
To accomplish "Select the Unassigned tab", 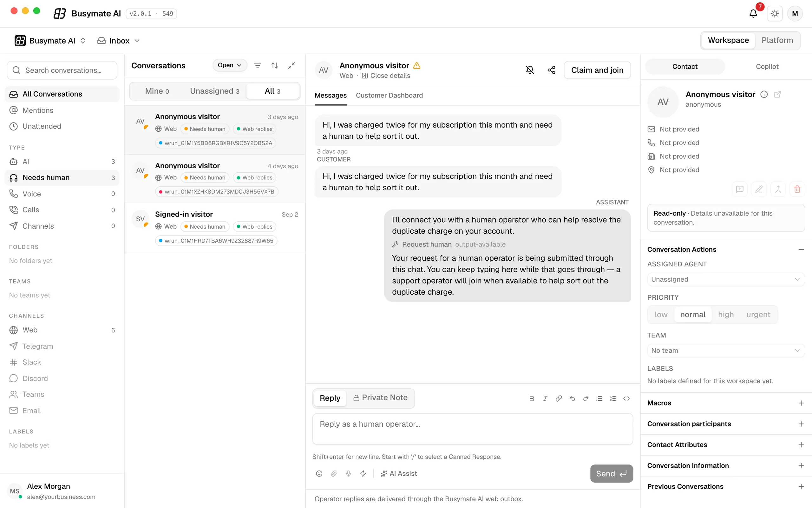I will (x=215, y=91).
